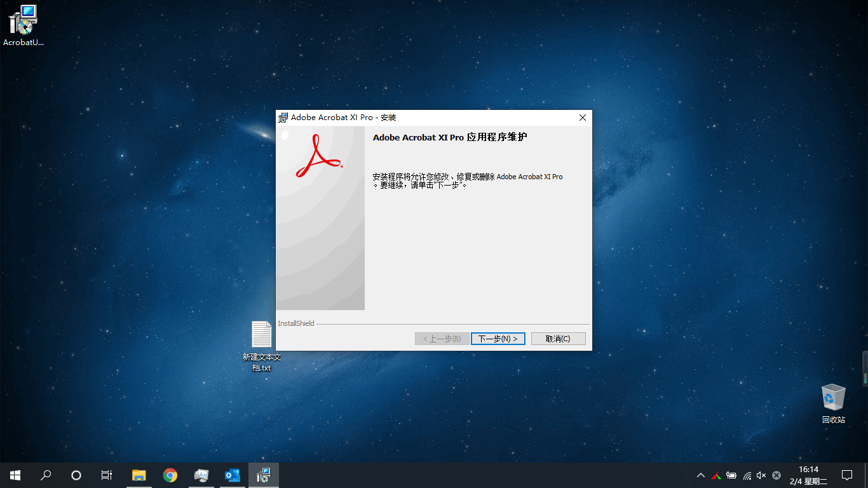Open Outlook from the taskbar
Viewport: 868px width, 488px height.
point(232,475)
